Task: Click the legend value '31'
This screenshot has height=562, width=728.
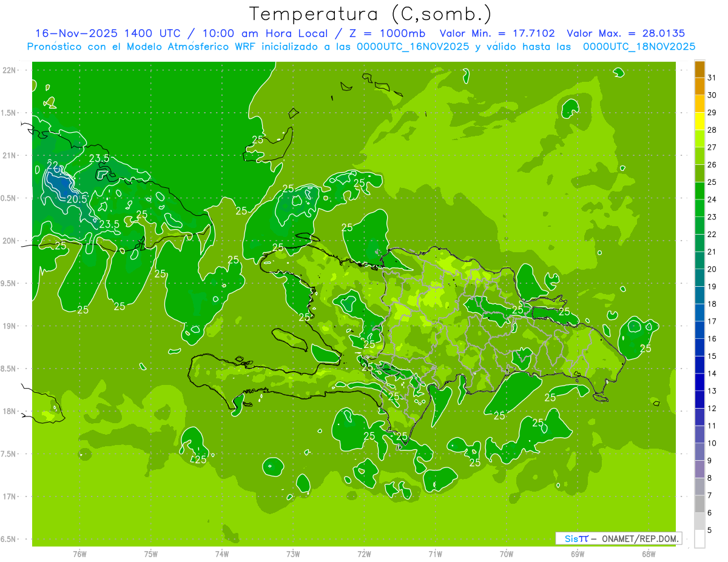Action: (712, 78)
